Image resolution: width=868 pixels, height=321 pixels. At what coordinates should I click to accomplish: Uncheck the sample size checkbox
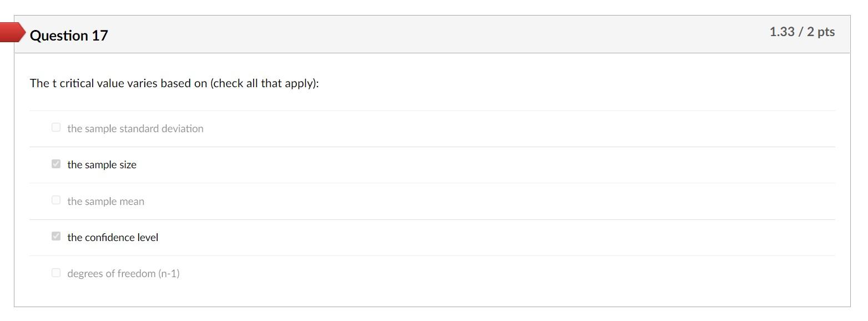point(56,164)
